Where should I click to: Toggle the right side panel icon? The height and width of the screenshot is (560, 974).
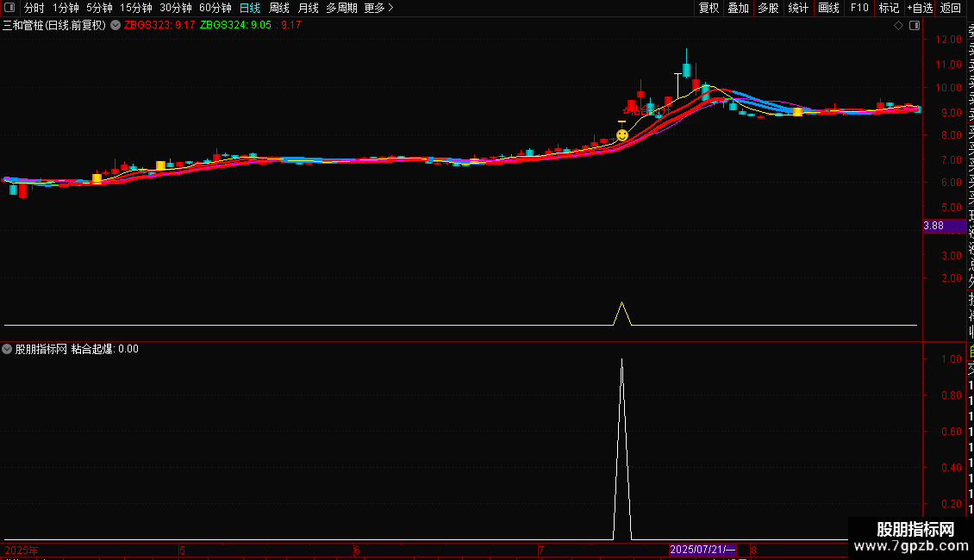point(915,26)
